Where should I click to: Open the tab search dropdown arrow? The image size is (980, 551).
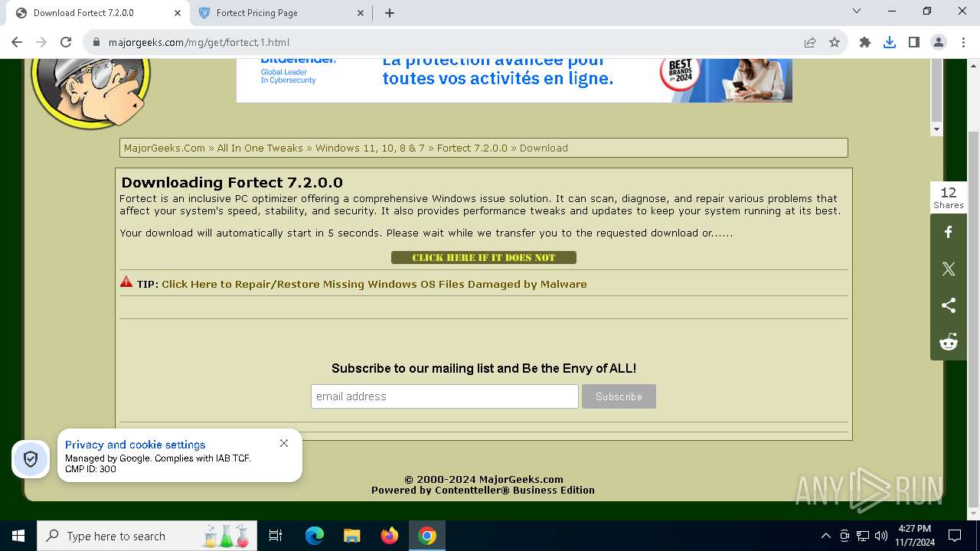[x=857, y=11]
